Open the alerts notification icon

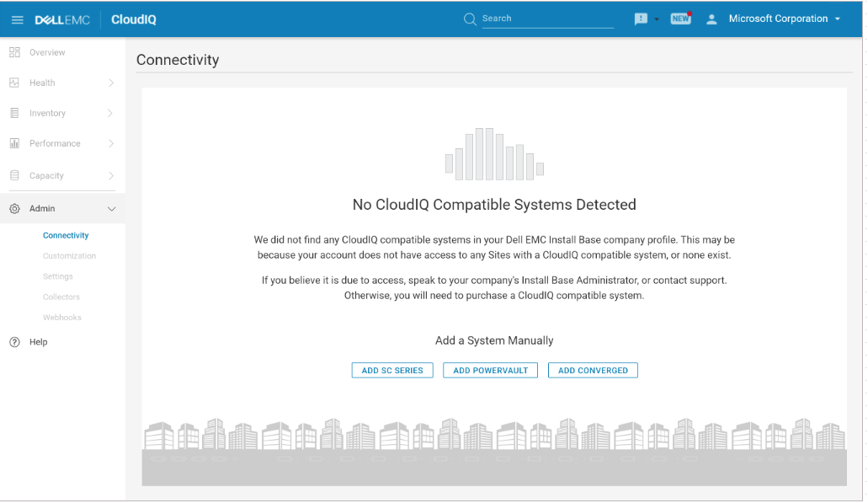(641, 19)
